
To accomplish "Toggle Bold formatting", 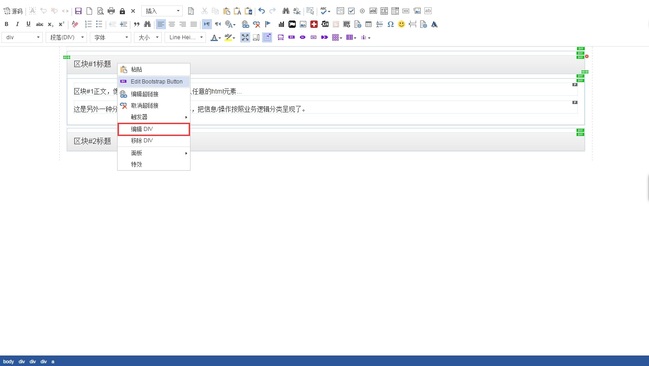I will tap(6, 24).
